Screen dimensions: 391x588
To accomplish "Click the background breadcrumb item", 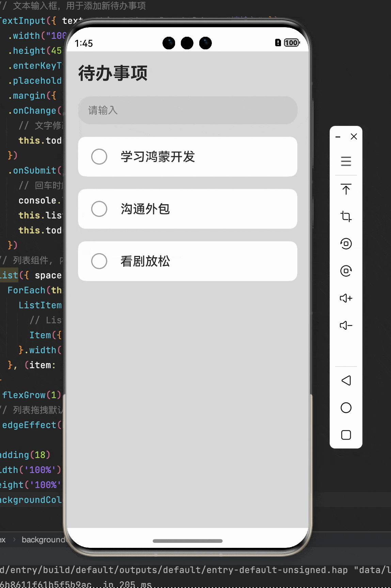I will tap(43, 540).
